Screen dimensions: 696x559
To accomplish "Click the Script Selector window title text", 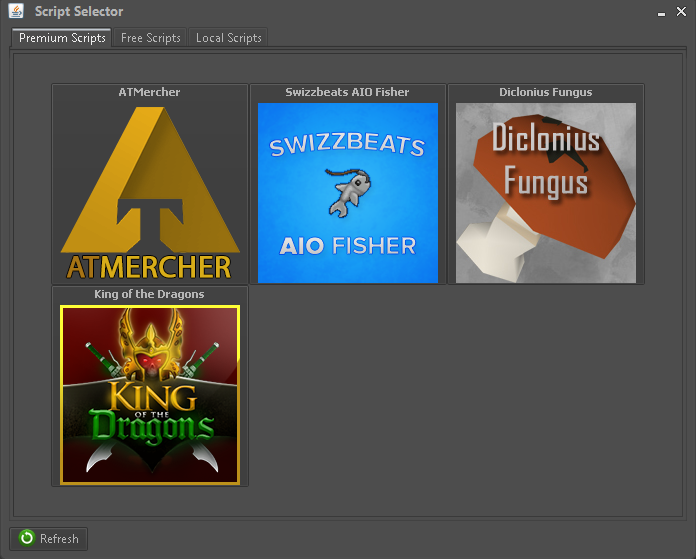I will (x=79, y=12).
